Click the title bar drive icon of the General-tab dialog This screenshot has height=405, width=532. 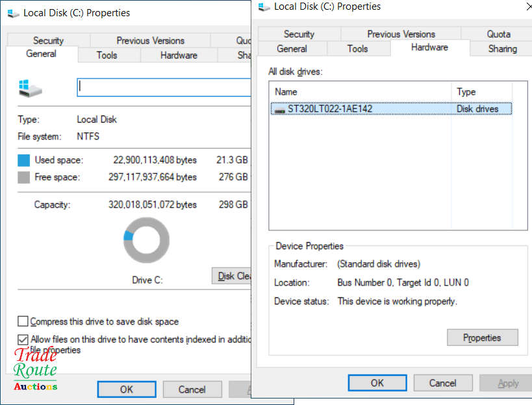click(x=12, y=13)
